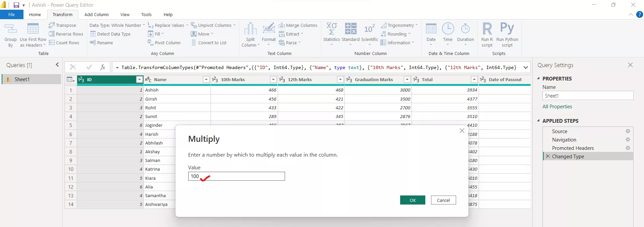Click the Time column icon
644x227 pixels.
448,29
